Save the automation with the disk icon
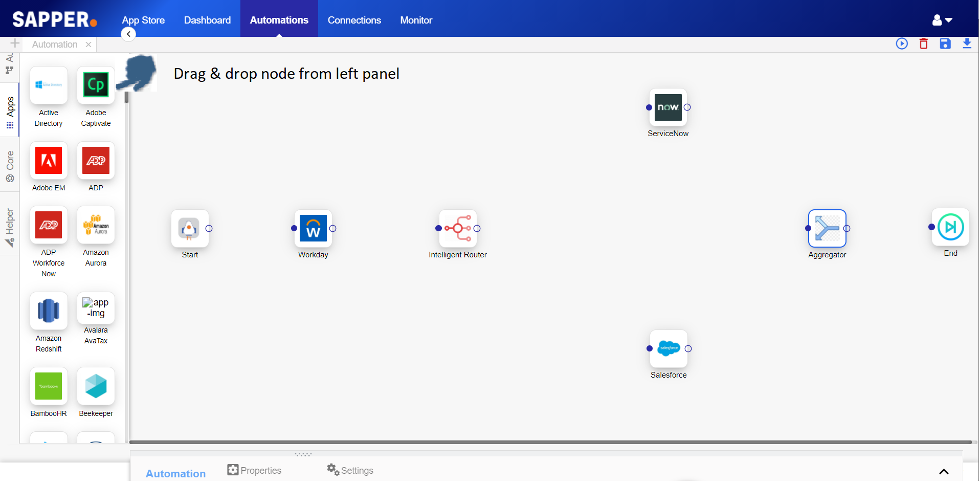Image resolution: width=980 pixels, height=484 pixels. [945, 43]
